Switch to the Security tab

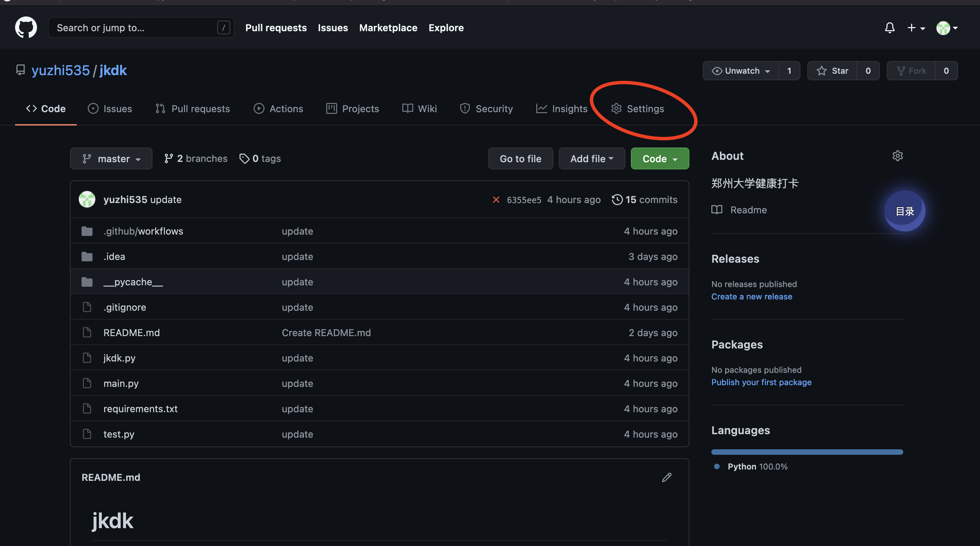click(486, 108)
